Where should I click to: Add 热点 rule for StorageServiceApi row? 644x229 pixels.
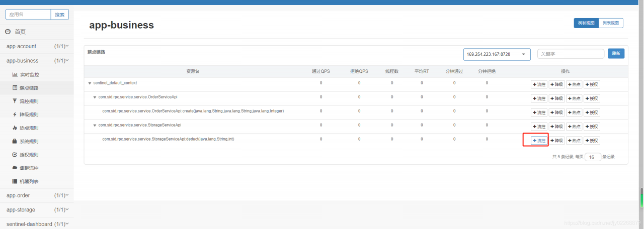coord(574,127)
